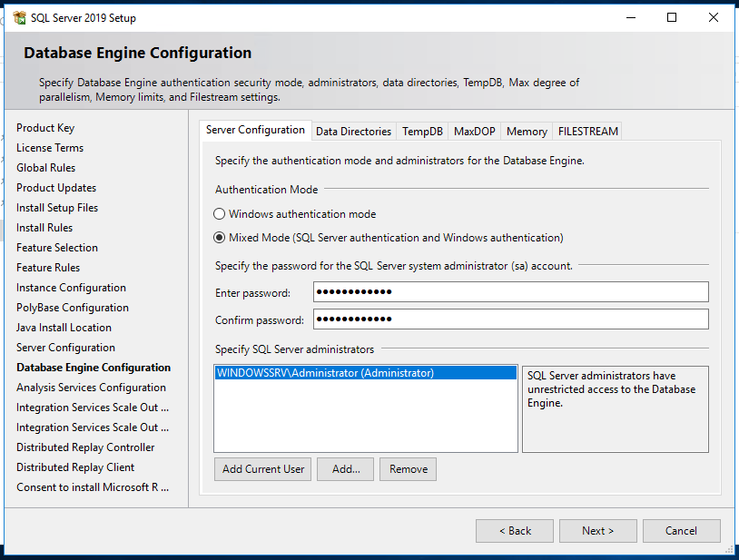739x560 pixels.
Task: Click Product Updates step in sidebar
Action: [56, 188]
